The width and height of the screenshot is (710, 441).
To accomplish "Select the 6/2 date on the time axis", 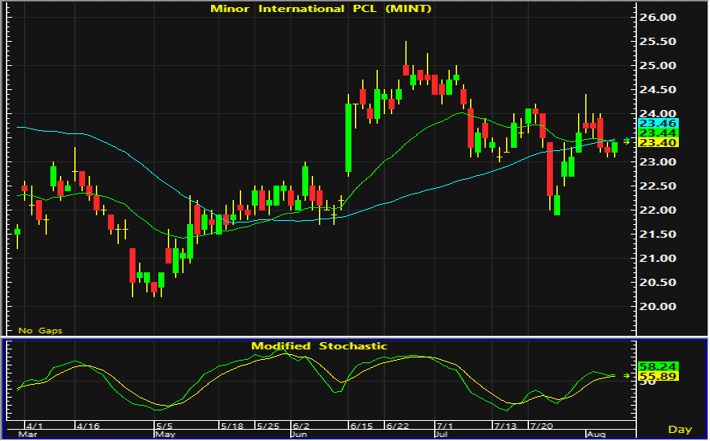I will click(x=301, y=426).
